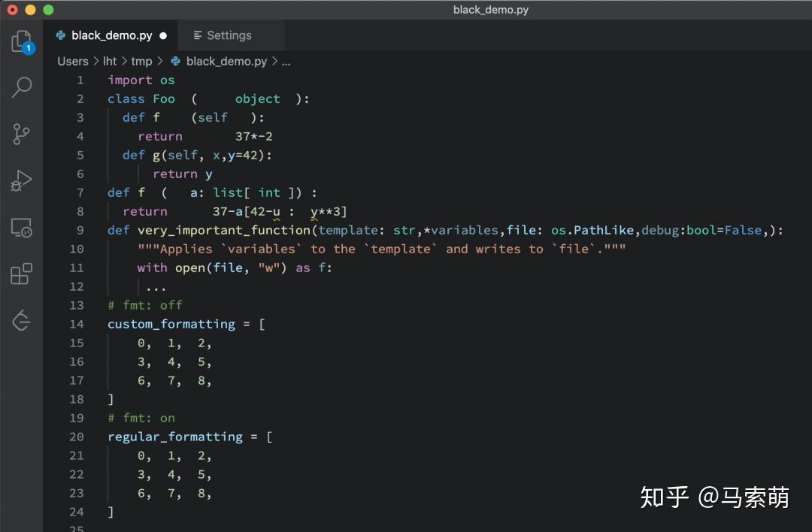Click the macOS green zoom button
This screenshot has width=812, height=532.
click(x=47, y=10)
